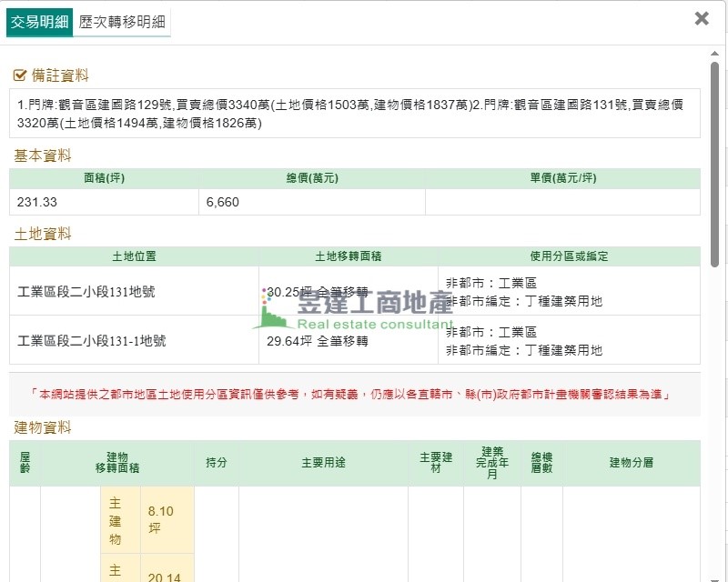This screenshot has width=728, height=582.
Task: Select the 6,660 total price cell
Action: click(x=311, y=202)
